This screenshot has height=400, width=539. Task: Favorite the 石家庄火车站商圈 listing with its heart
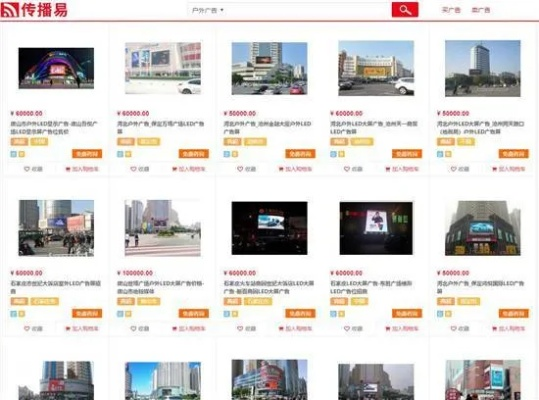point(240,329)
